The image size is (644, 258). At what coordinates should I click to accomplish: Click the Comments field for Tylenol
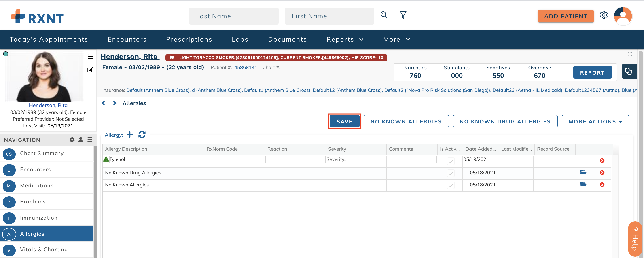tap(412, 159)
